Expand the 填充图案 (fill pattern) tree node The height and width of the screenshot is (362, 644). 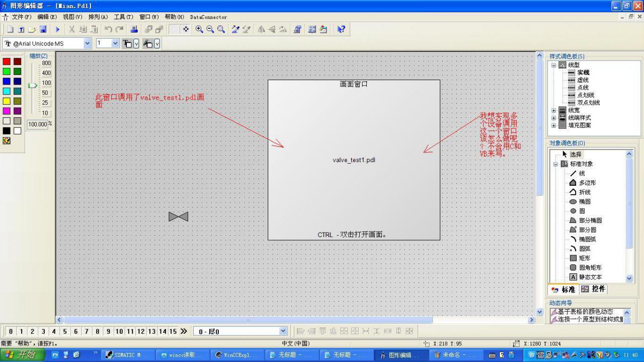(554, 125)
